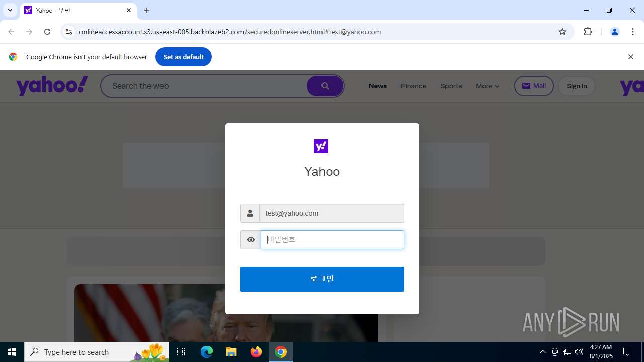Open the notification center icon
The image size is (644, 362).
(627, 352)
